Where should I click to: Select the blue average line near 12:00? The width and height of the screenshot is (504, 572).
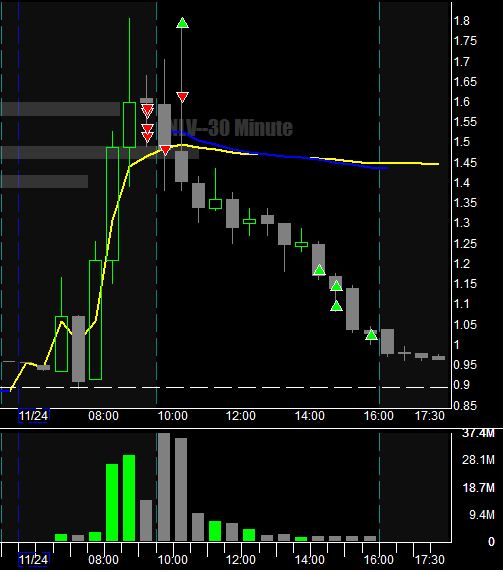point(241,151)
